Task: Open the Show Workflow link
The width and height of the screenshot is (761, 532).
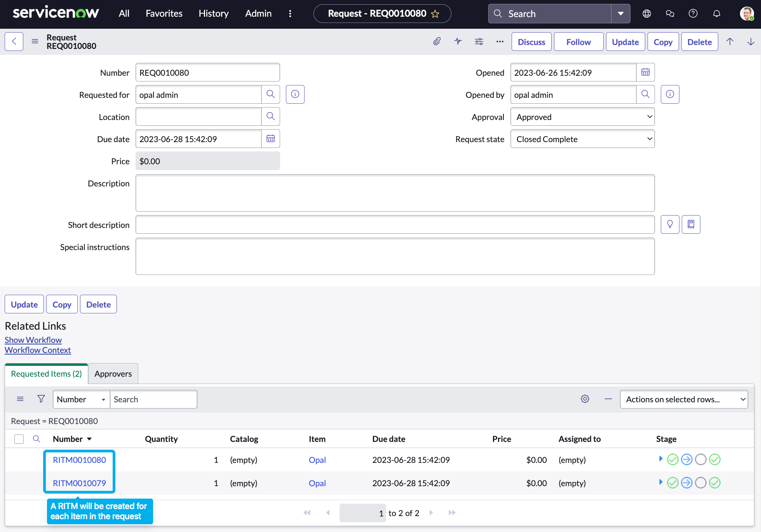Action: pos(33,340)
